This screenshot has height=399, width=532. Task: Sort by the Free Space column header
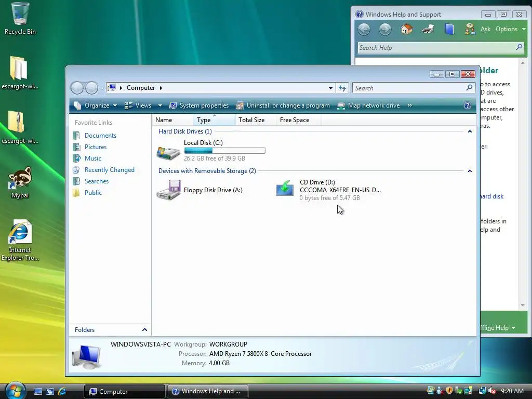[x=299, y=120]
